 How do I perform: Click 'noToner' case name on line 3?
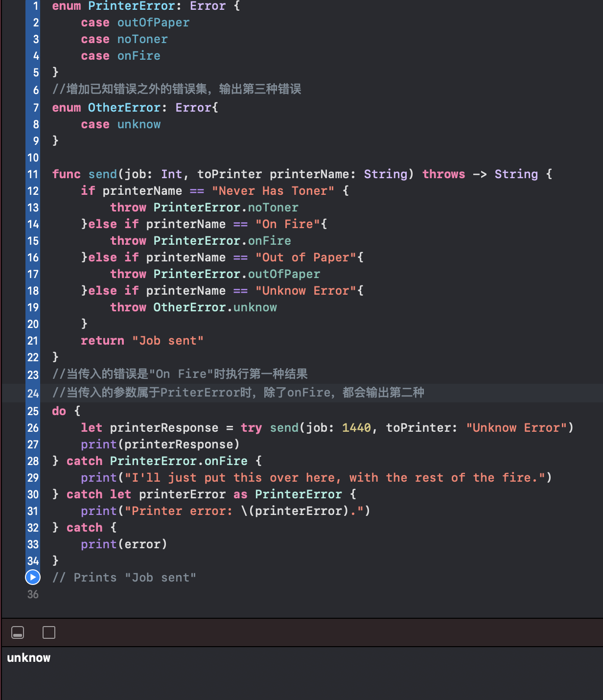click(142, 39)
